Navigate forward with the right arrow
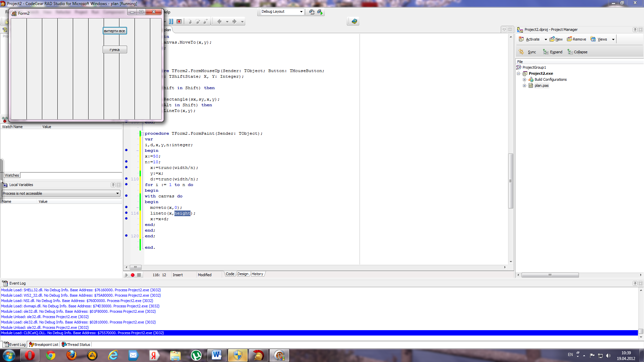This screenshot has width=644, height=362. pos(234,21)
